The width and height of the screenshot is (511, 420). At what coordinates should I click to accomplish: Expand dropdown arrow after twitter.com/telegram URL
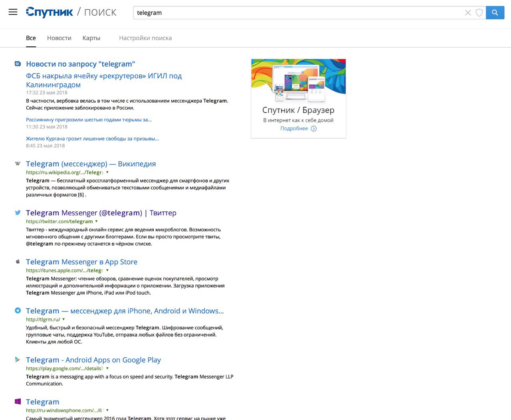click(96, 221)
